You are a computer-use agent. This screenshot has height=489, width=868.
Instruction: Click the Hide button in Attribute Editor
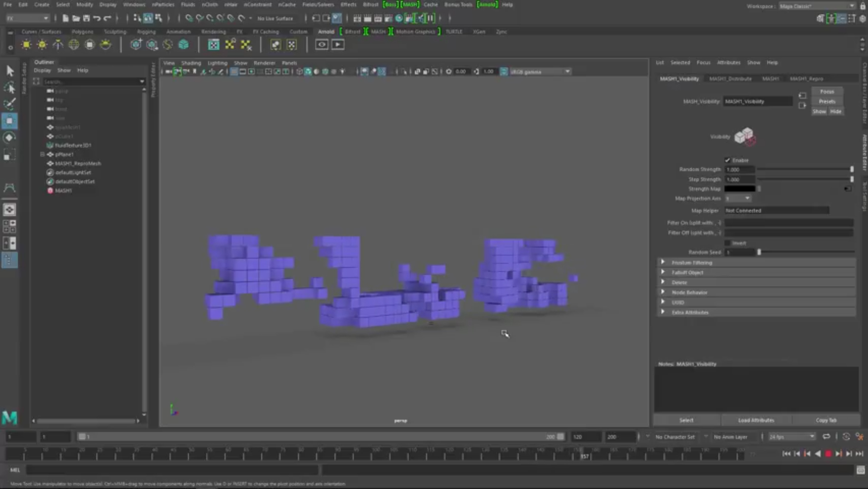tap(835, 111)
